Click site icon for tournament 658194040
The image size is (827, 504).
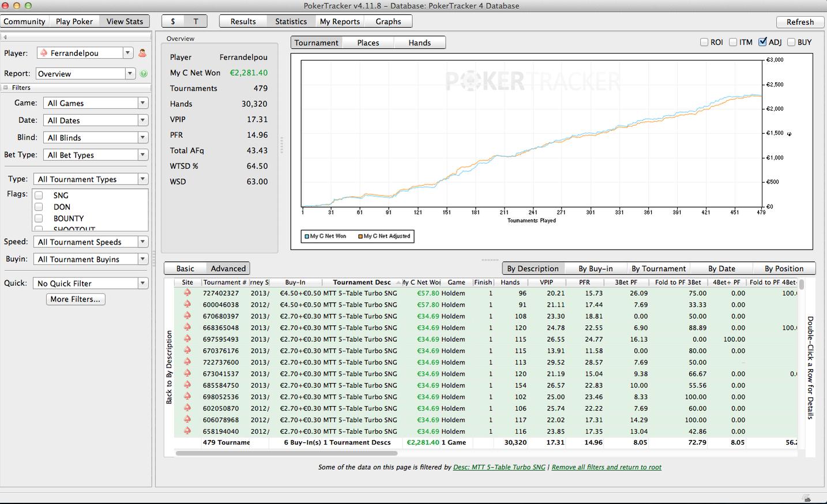187,431
